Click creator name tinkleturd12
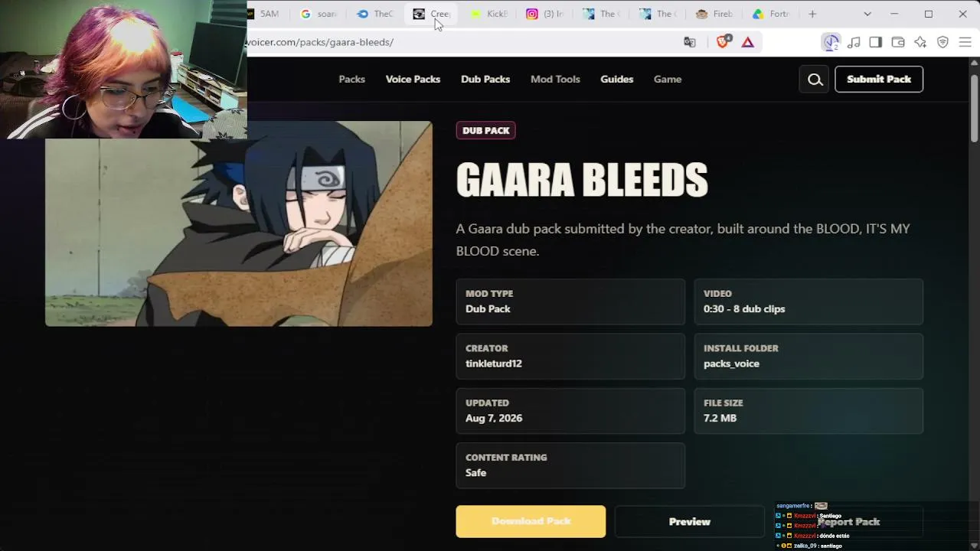 tap(494, 364)
